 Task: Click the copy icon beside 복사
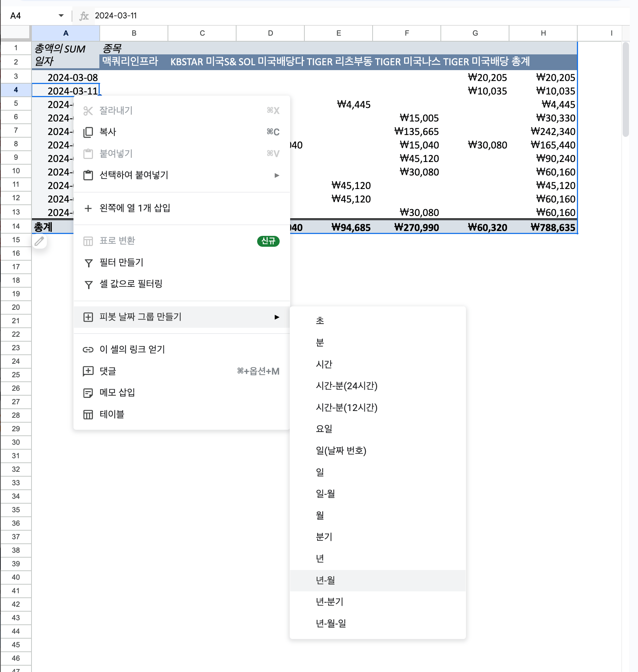click(88, 132)
